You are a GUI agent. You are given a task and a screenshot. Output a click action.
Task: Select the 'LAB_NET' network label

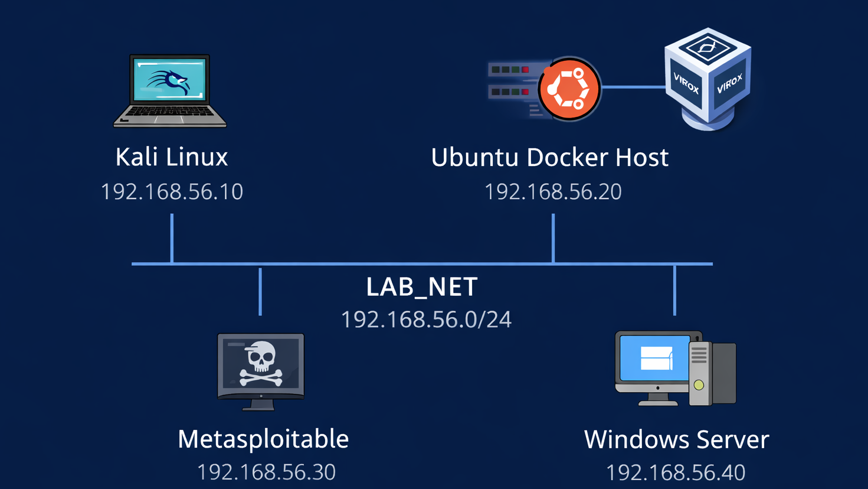coord(422,288)
